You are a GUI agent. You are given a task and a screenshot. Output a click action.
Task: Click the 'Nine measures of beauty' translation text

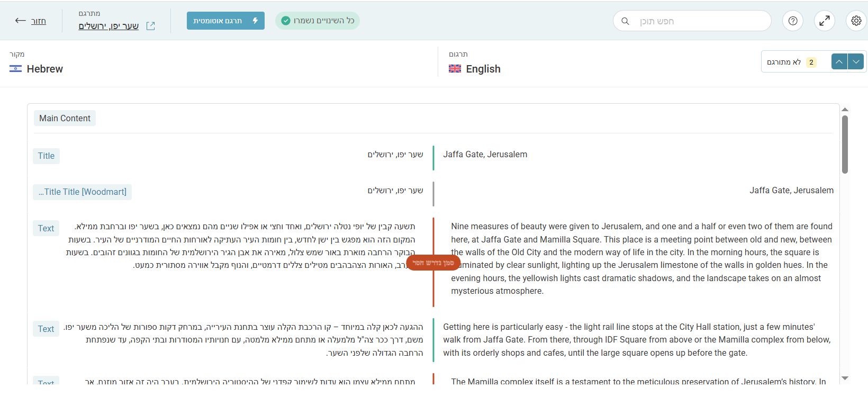641,258
